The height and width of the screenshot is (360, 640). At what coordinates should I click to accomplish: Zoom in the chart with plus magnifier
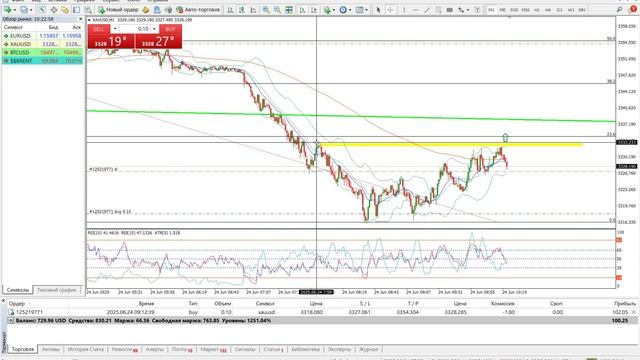click(x=266, y=9)
